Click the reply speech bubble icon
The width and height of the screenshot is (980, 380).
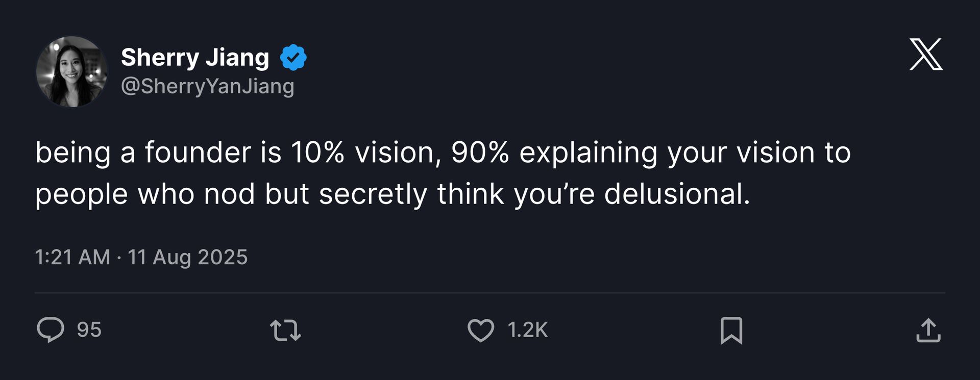coord(51,330)
